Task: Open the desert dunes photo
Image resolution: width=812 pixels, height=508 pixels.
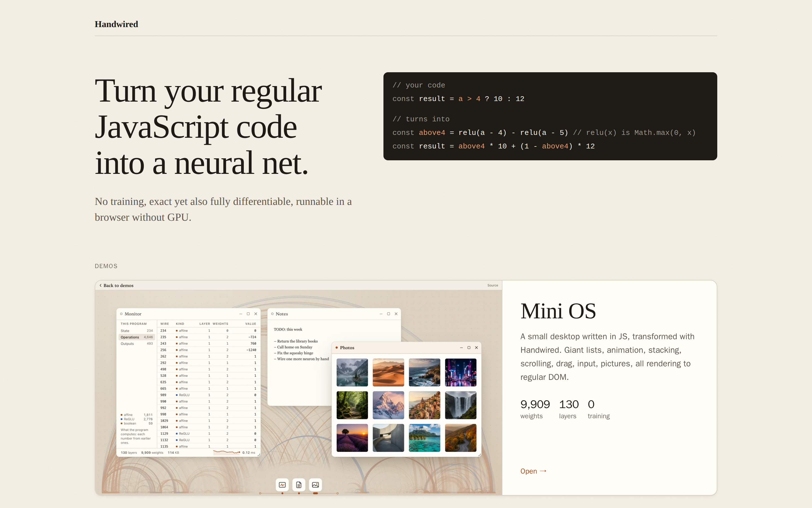Action: point(388,372)
